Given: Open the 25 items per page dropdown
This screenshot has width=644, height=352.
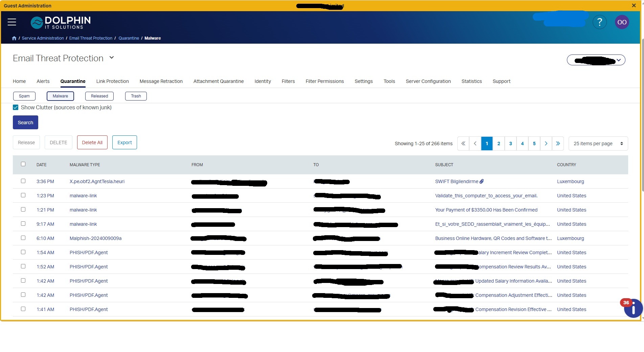Looking at the screenshot, I should tap(598, 144).
